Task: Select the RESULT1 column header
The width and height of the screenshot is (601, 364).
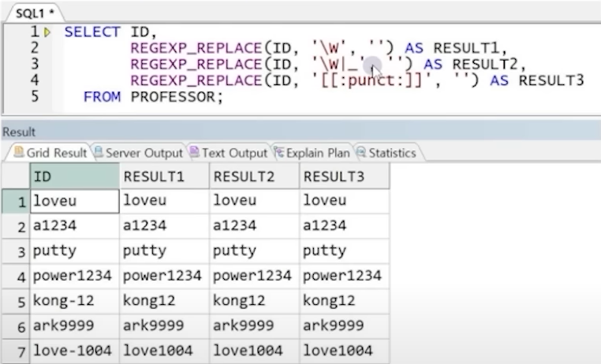Action: point(164,176)
